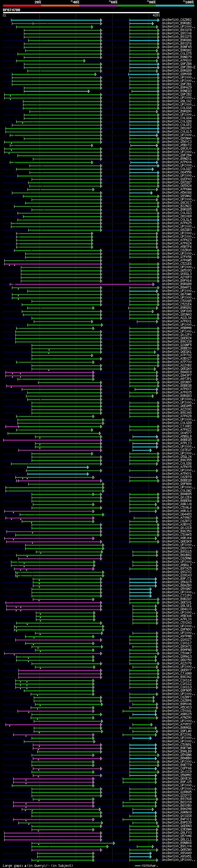The image size is (197, 868).
Task: Select the UniRef100_C0LGG4 hit
Action: tap(177, 118)
